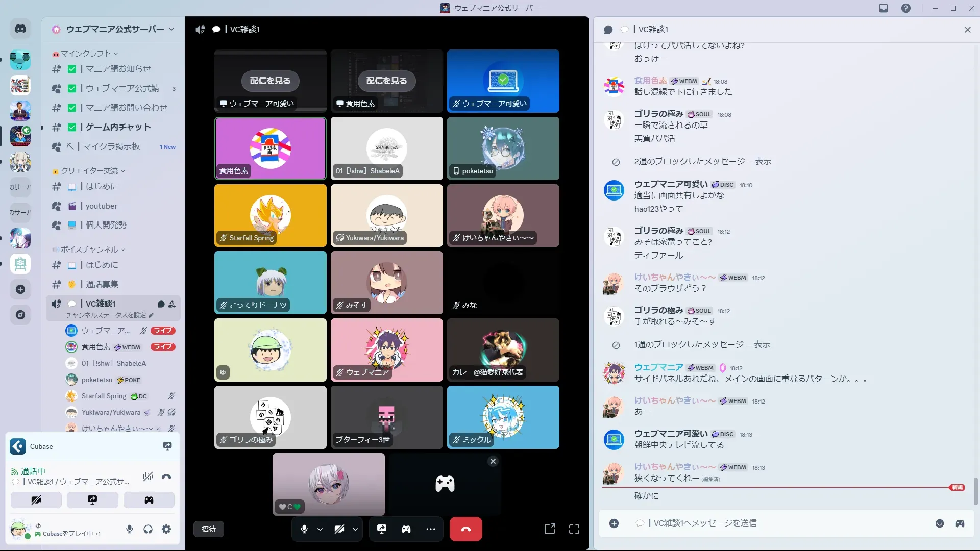The width and height of the screenshot is (980, 551).
Task: Click the red disconnect call button
Action: click(x=465, y=529)
